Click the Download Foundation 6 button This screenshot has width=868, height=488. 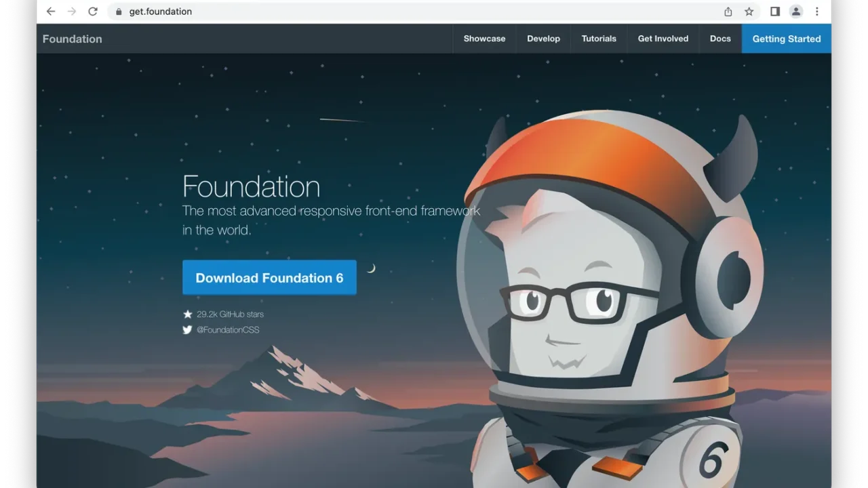(x=269, y=278)
